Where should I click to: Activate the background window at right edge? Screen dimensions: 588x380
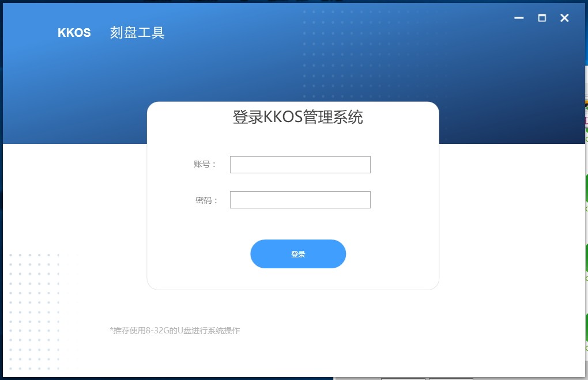(586, 225)
